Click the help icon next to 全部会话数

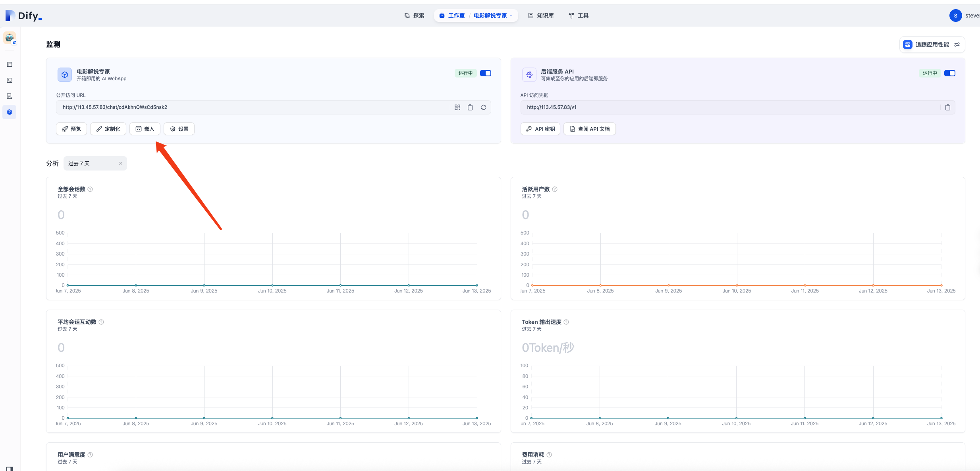(x=90, y=189)
